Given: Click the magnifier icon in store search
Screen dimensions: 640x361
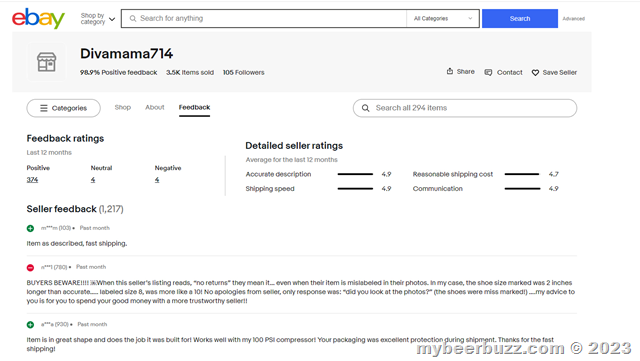Looking at the screenshot, I should (366, 108).
